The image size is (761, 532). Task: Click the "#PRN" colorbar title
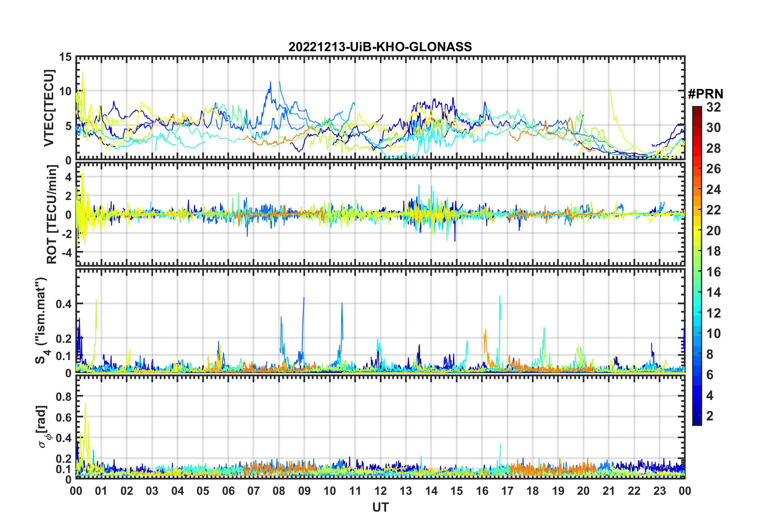click(705, 94)
